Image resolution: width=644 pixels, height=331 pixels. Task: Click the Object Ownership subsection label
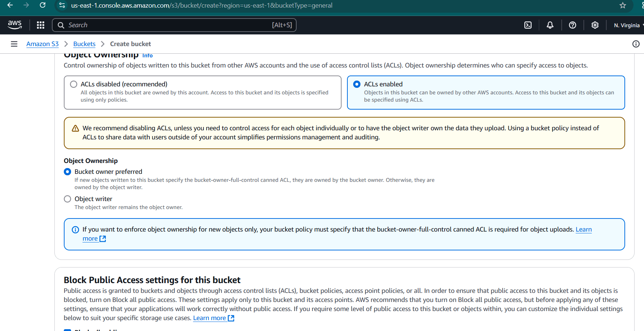pos(91,161)
